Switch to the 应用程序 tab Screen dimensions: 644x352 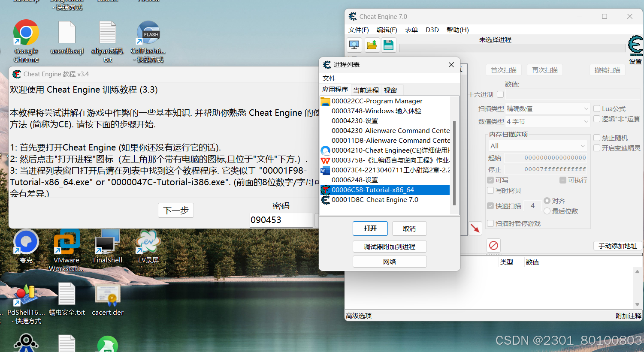(335, 90)
